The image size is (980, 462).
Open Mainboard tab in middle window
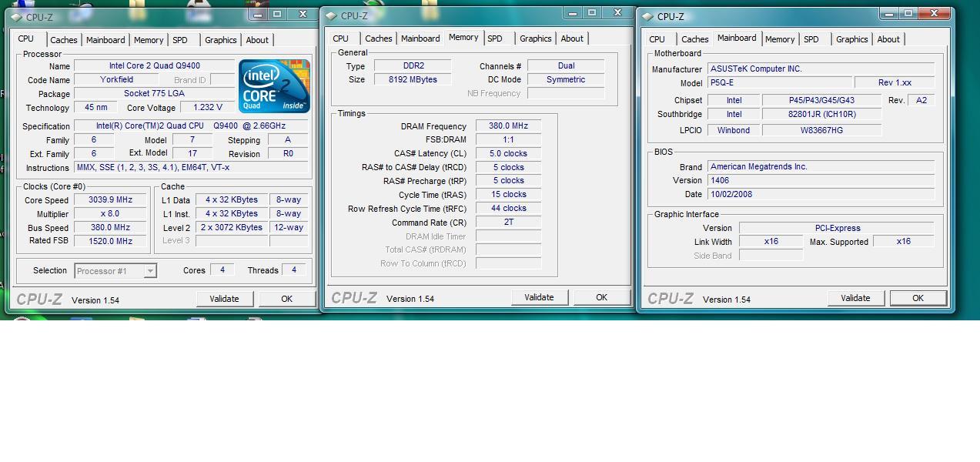click(420, 38)
